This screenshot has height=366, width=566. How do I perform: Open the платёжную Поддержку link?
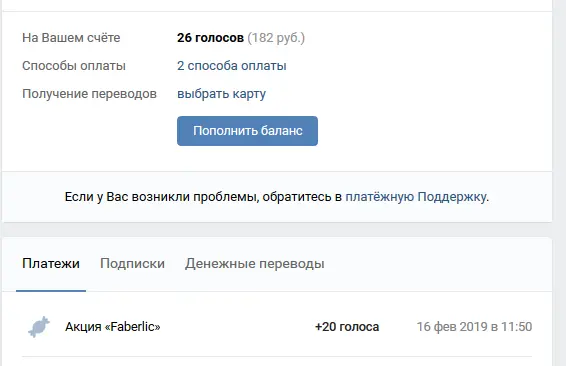click(416, 197)
